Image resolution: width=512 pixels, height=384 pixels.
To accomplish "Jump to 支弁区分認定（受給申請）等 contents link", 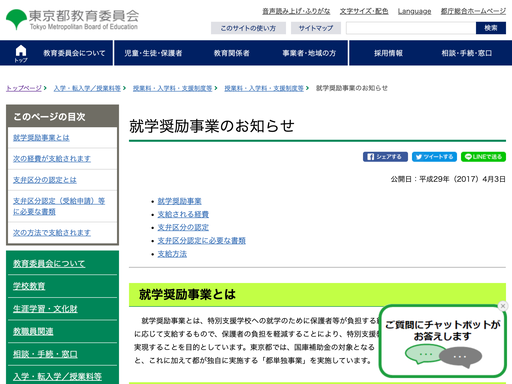I will (59, 206).
